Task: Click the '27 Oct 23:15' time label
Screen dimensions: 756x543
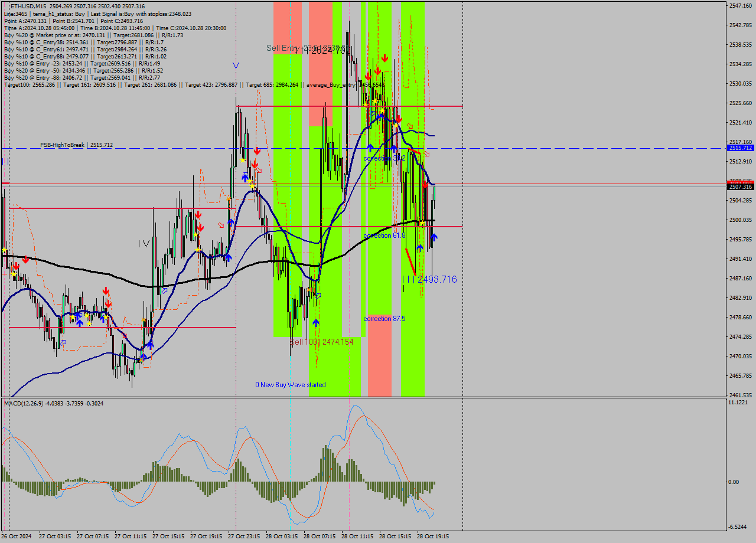Action: pos(244,537)
